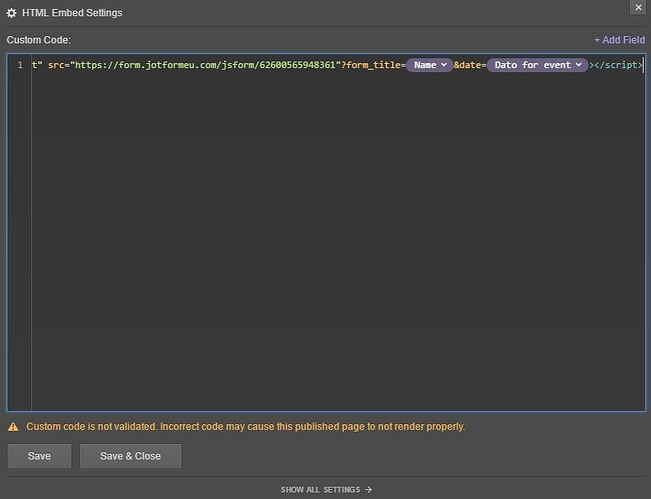This screenshot has width=651, height=499.
Task: Click the &date= parameter text
Action: [470, 65]
